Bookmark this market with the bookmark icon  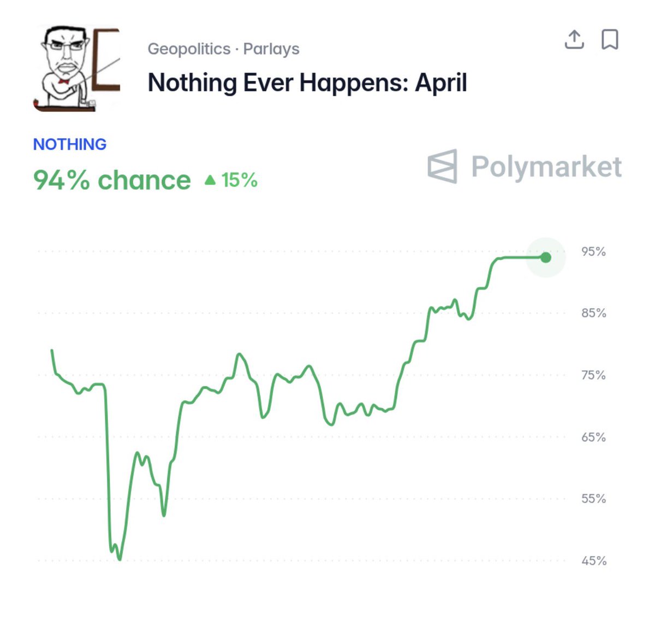click(x=610, y=40)
